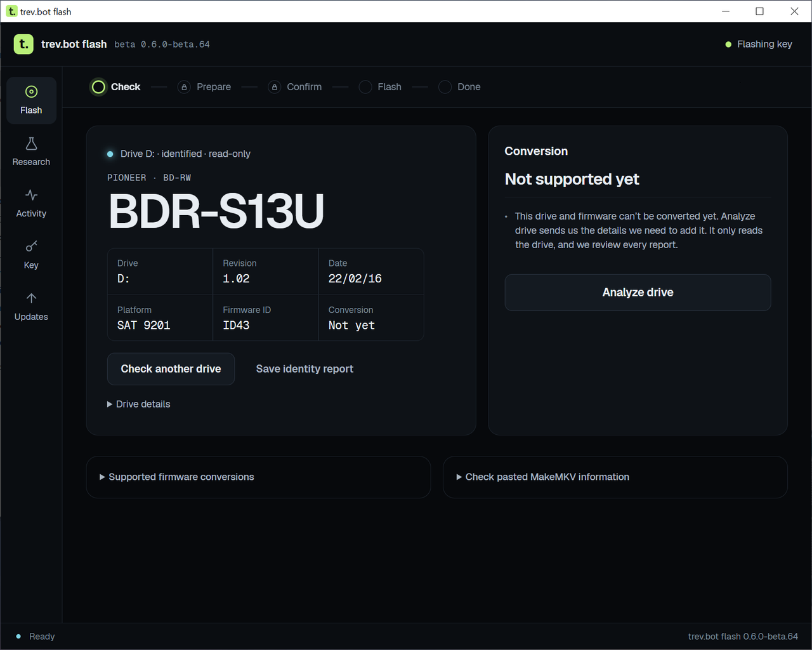Click the Revision value 1.02
Image resolution: width=812 pixels, height=650 pixels.
click(x=236, y=279)
